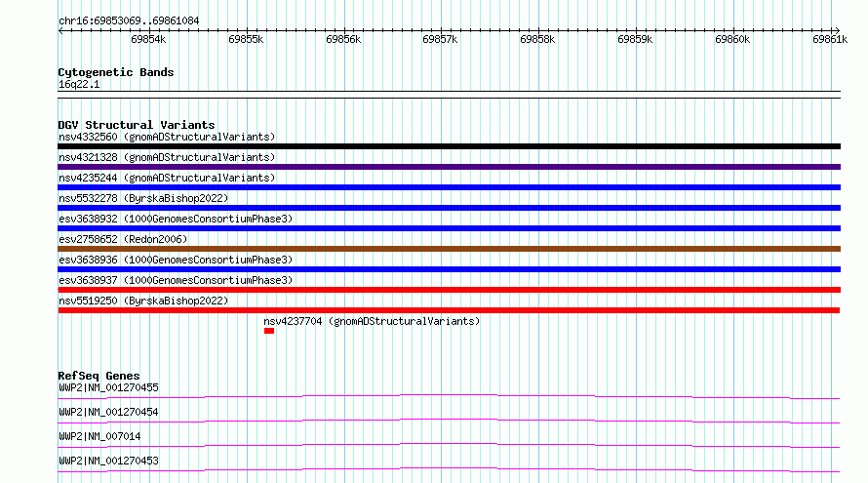Click the WWP2 NM_001270455 magenta gene line
Screen dimensions: 868x483
pos(449,396)
